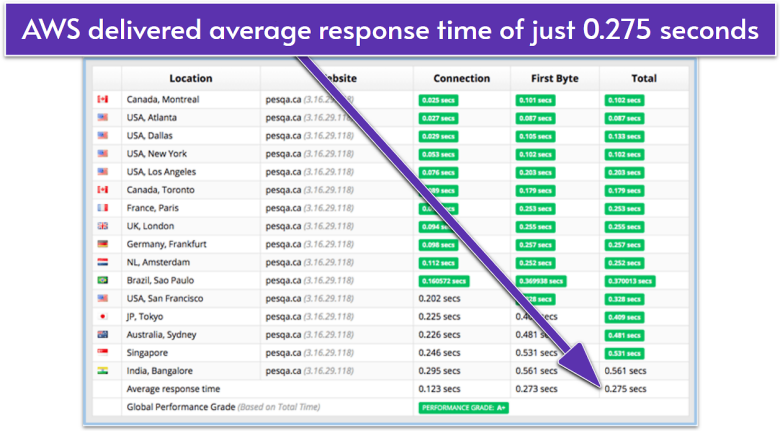
Task: Click the India flag beside Bangalore
Action: [102, 371]
